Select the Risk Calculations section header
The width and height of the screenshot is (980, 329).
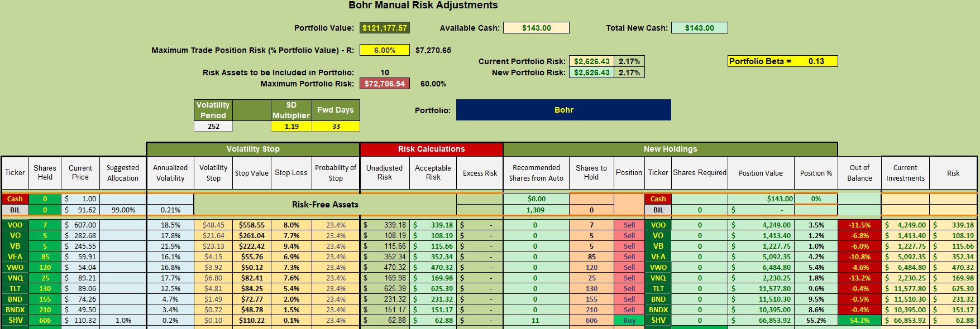(432, 149)
